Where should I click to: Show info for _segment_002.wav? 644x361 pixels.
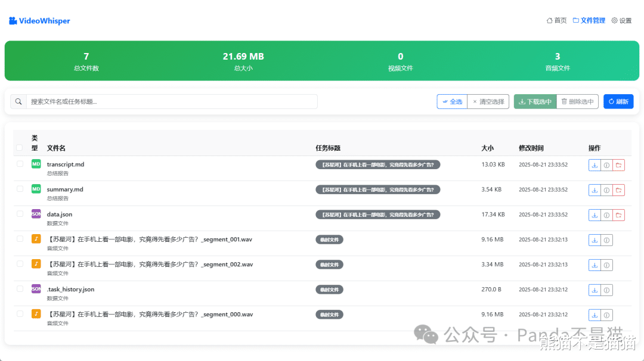pos(606,266)
